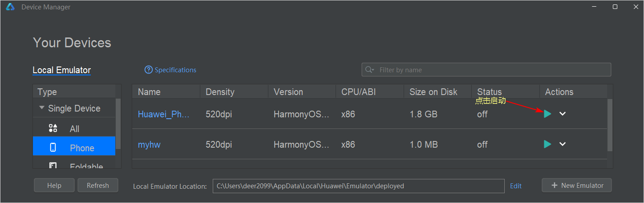Sort by the CPU/ABI column header

point(370,92)
